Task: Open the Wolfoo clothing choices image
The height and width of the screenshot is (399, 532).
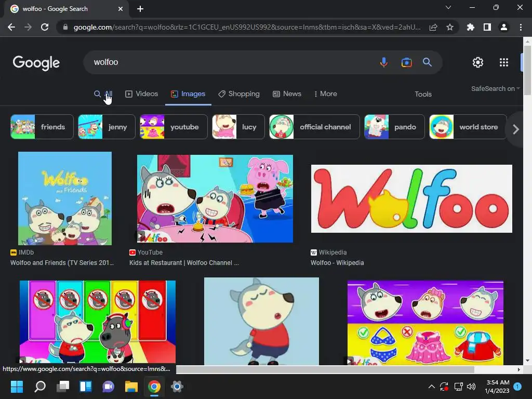Action: click(425, 322)
